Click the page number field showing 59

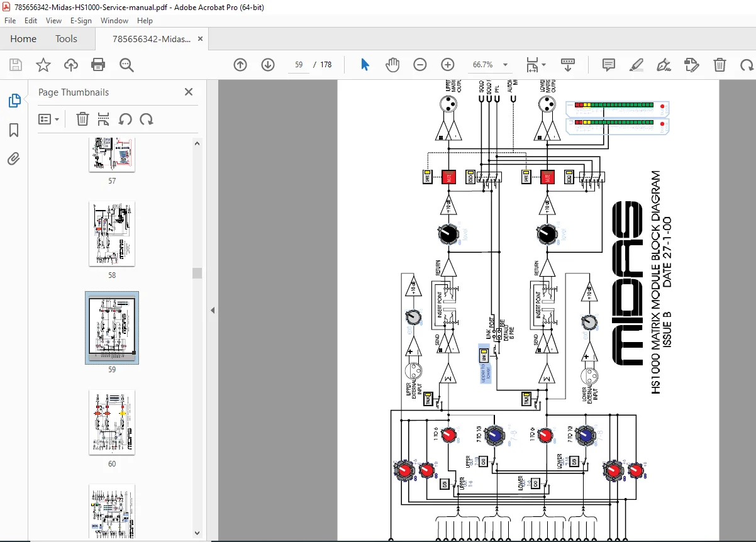[x=299, y=65]
